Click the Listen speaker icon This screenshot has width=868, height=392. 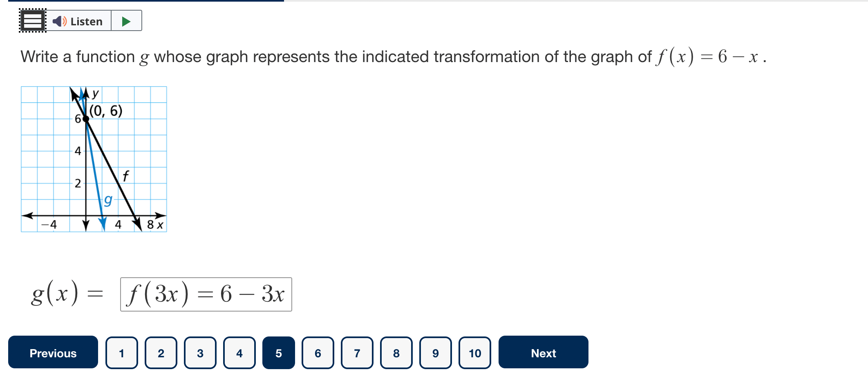(60, 21)
